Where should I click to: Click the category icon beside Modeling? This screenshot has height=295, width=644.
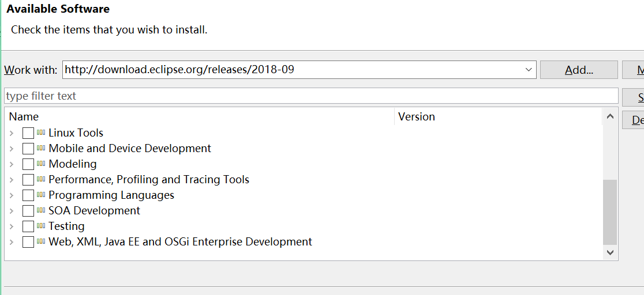click(40, 164)
